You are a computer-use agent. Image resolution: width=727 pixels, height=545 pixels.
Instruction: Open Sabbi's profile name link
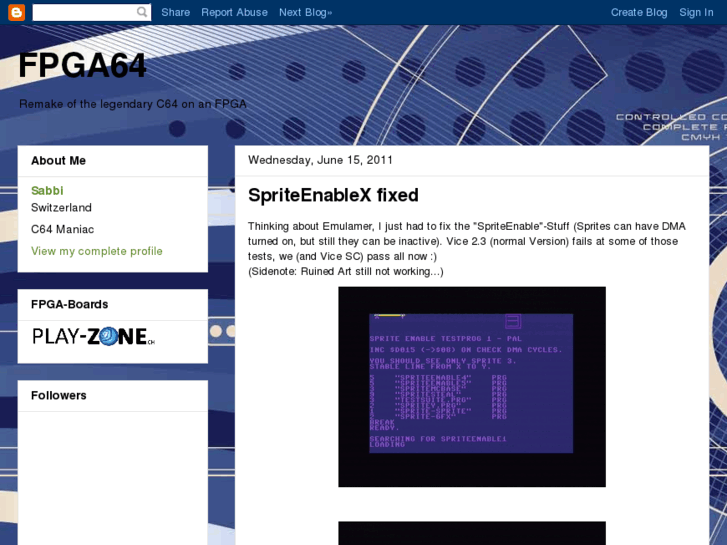click(47, 191)
